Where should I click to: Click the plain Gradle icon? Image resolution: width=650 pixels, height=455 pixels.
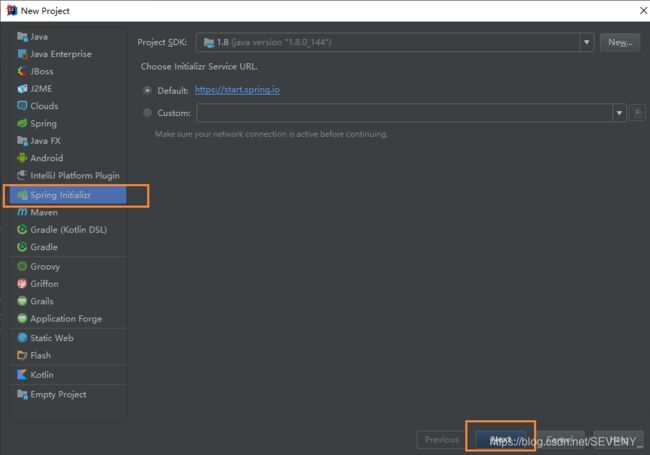[x=22, y=247]
